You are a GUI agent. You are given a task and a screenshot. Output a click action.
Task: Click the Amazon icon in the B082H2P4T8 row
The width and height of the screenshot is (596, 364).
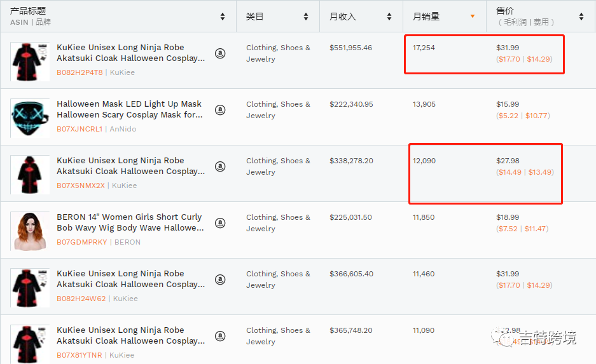(x=220, y=53)
